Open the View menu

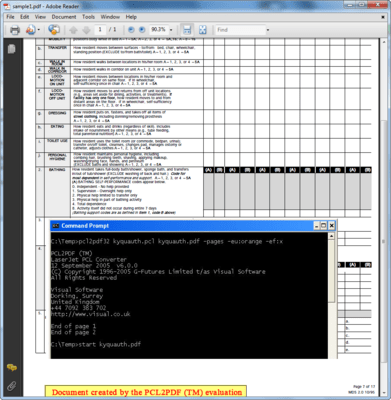[x=40, y=17]
